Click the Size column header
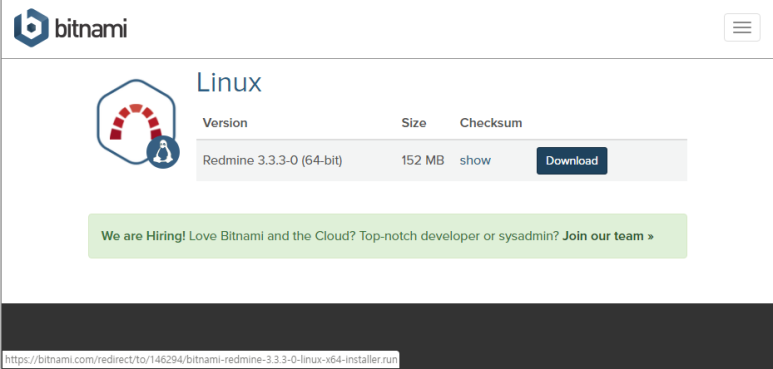 [414, 123]
